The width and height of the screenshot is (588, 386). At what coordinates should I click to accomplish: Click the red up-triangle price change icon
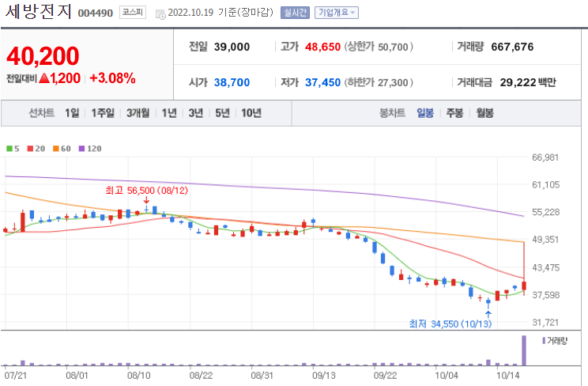44,78
